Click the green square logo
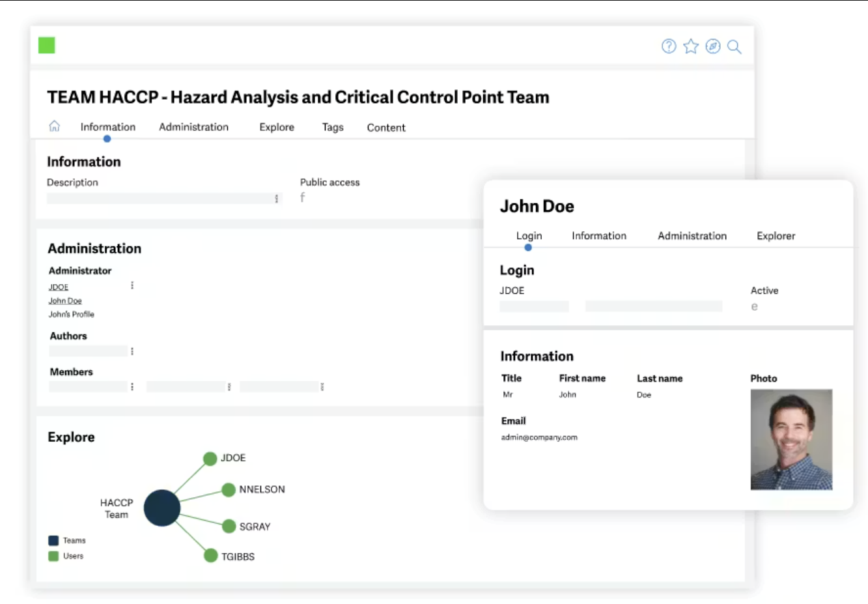868x604 pixels. (x=47, y=45)
